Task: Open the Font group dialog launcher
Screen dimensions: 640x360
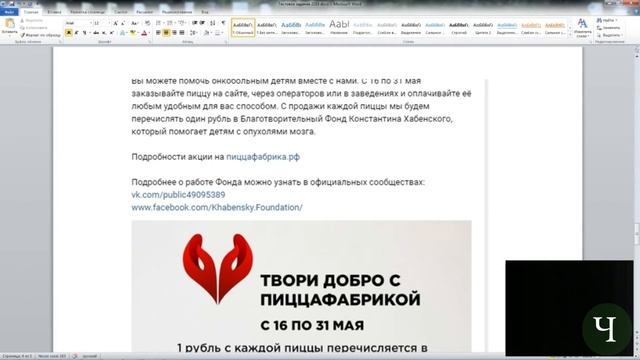Action: coord(150,42)
